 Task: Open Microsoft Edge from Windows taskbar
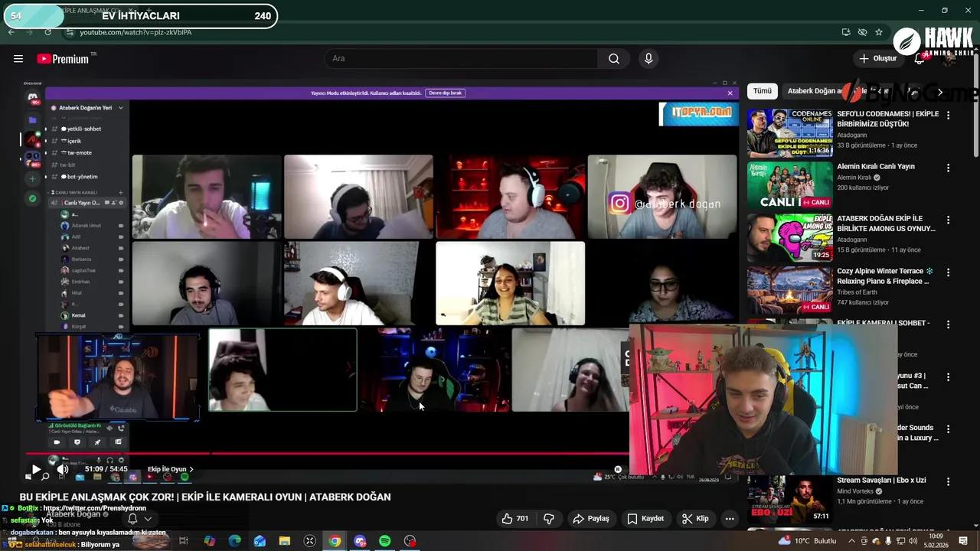pos(234,541)
